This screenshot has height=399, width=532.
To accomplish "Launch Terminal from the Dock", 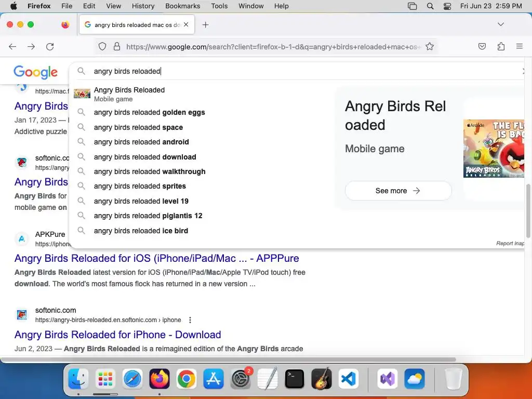I will 294,379.
